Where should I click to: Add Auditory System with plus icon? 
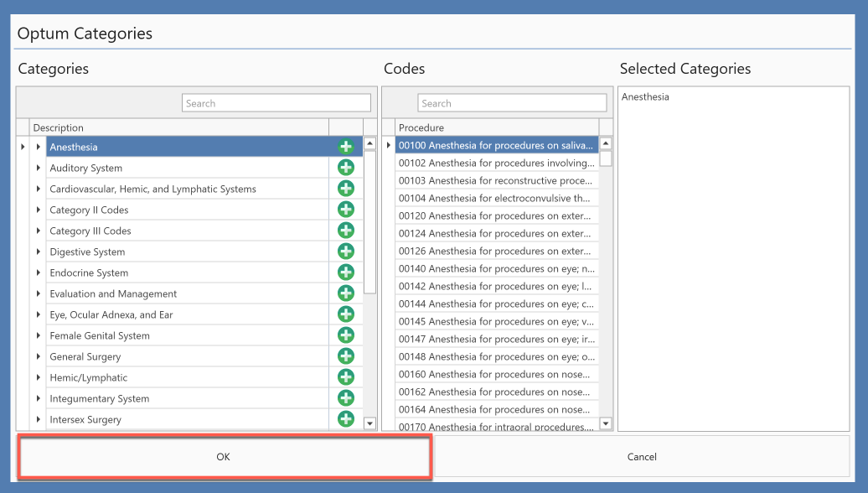coord(346,168)
